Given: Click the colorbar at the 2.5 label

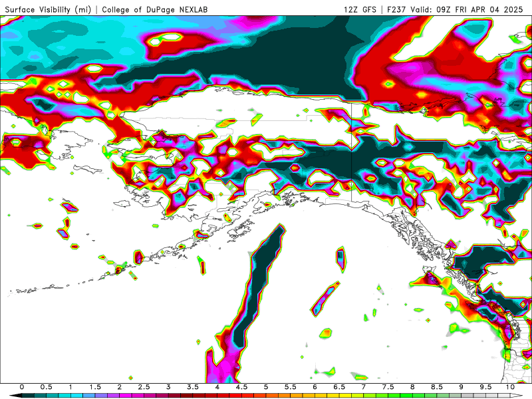Looking at the screenshot, I should click(144, 387).
